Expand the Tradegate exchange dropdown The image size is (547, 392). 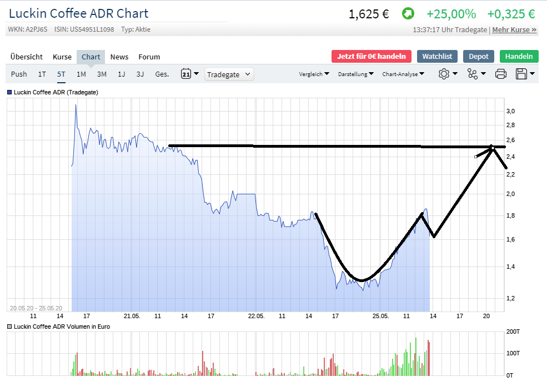point(229,74)
